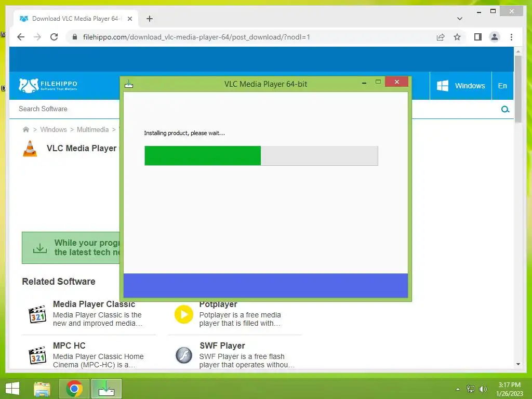Minimize the VLC installer window
This screenshot has width=532, height=399.
pos(364,83)
